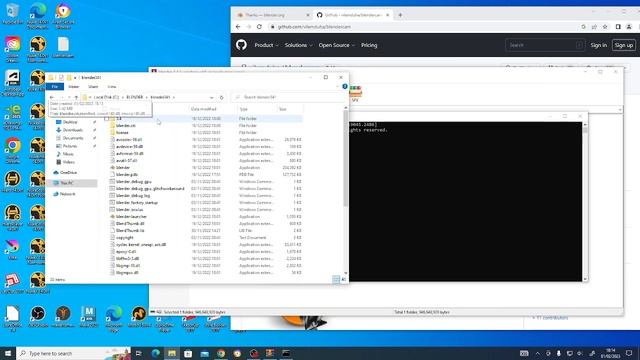Sort by Size column header
The height and width of the screenshot is (360, 640).
282,109
